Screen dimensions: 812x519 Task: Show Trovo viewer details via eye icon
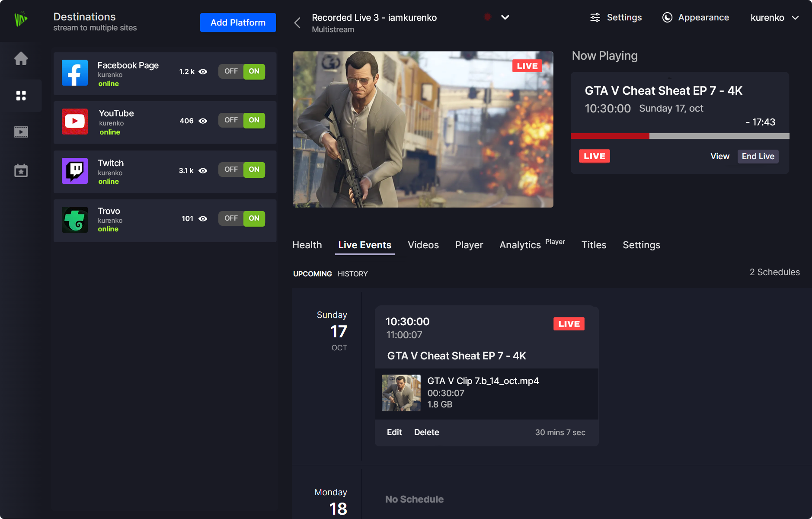tap(204, 219)
